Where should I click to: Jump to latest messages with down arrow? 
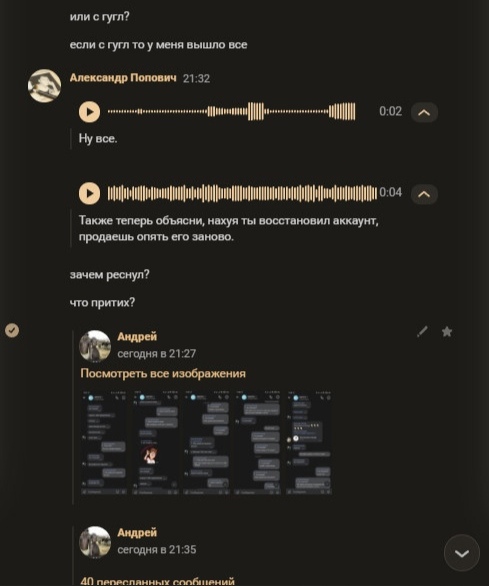[462, 553]
